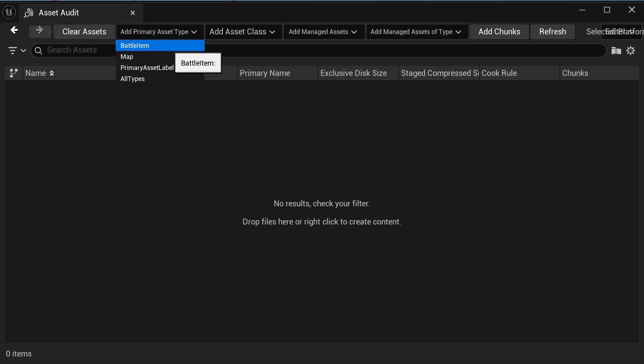Expand the filter dropdown chevron

click(23, 50)
